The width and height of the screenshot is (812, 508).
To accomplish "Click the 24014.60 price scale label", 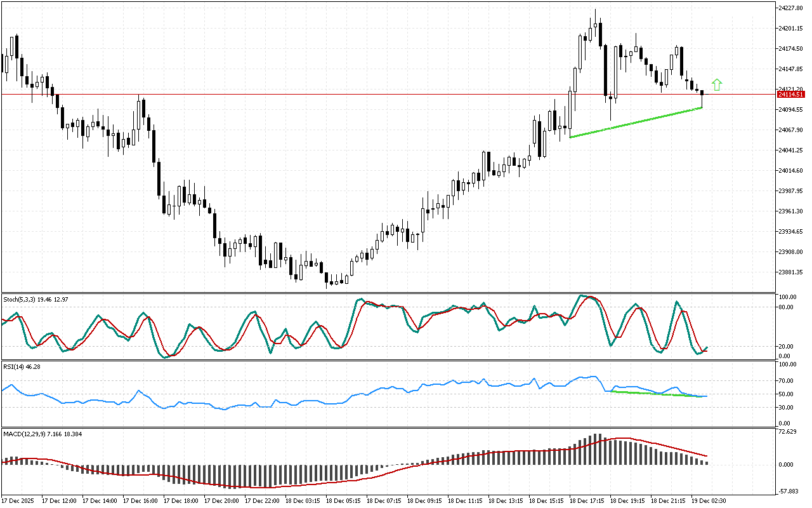I will coord(791,171).
